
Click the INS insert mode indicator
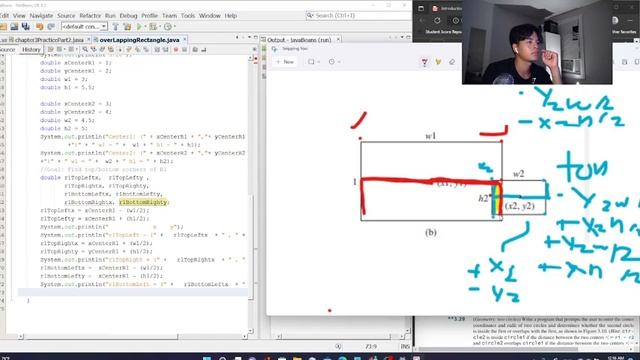[405, 347]
